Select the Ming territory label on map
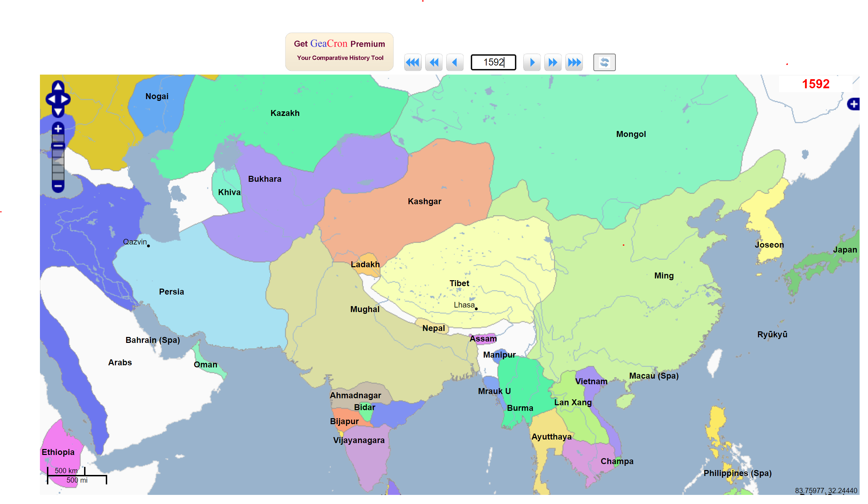The image size is (868, 504). pos(664,276)
